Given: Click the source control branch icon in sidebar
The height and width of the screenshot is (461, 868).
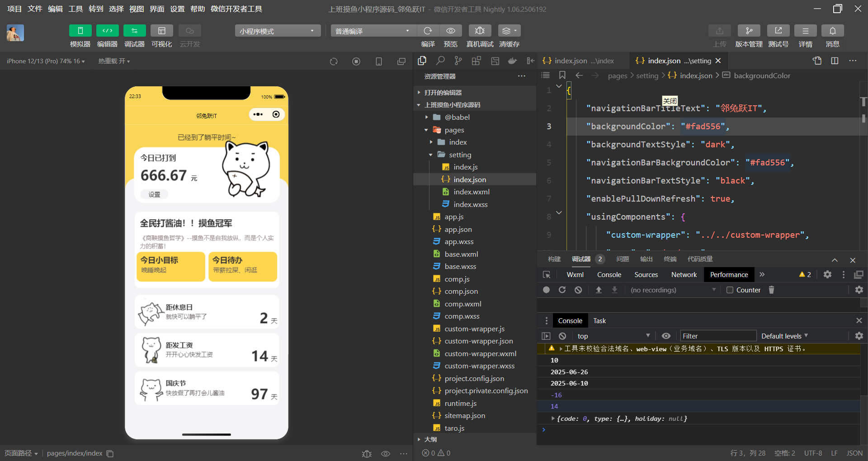Looking at the screenshot, I should click(458, 61).
